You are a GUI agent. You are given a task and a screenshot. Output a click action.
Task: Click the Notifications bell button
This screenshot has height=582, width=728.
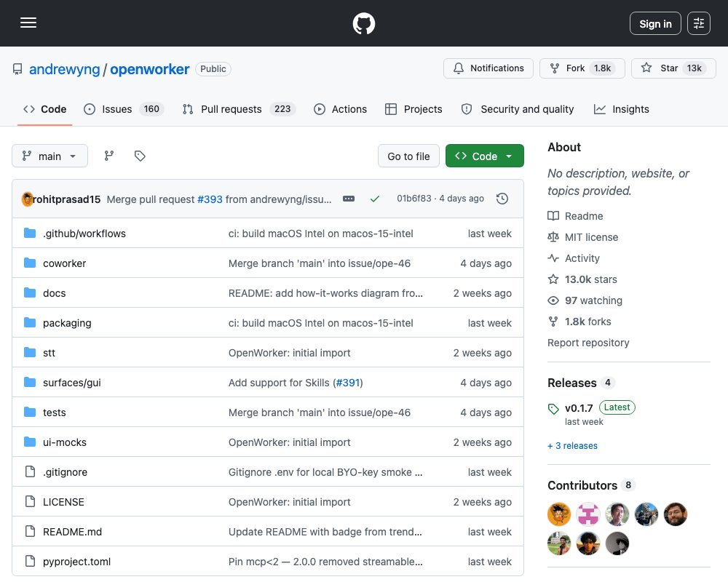click(x=488, y=68)
